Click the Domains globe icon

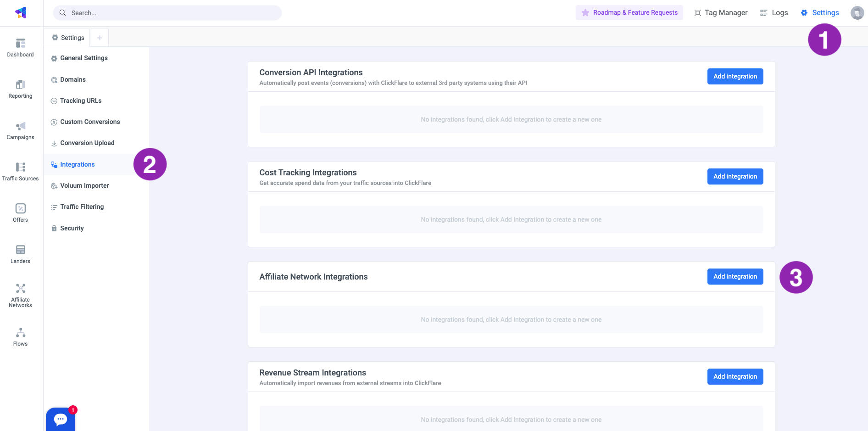54,80
